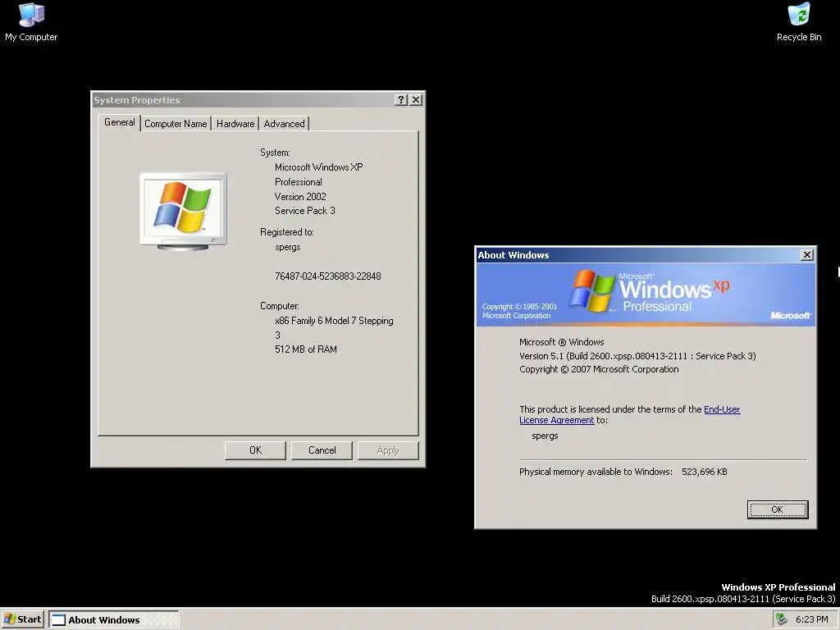This screenshot has width=840, height=630.
Task: Switch to the Computer Name tab
Action: (x=176, y=124)
